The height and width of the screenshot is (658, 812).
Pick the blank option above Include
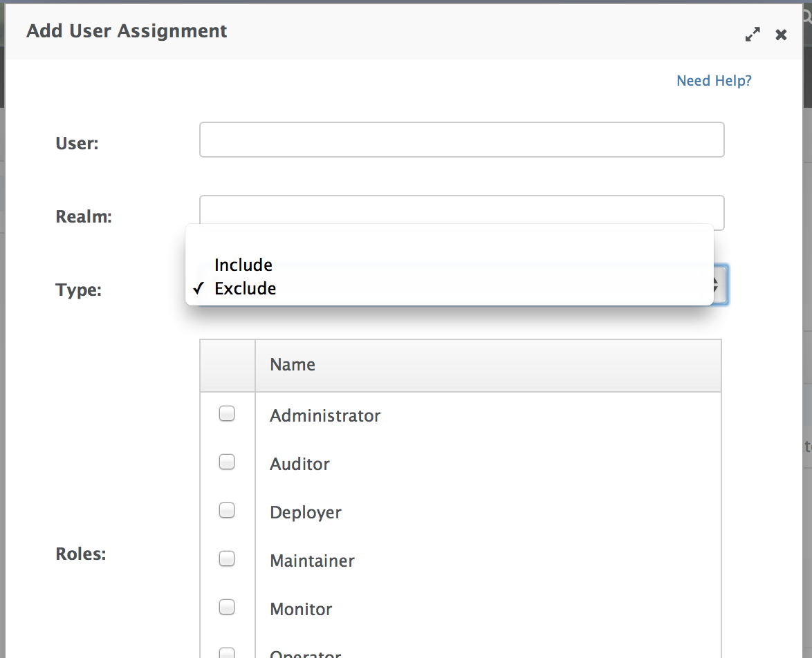point(450,242)
